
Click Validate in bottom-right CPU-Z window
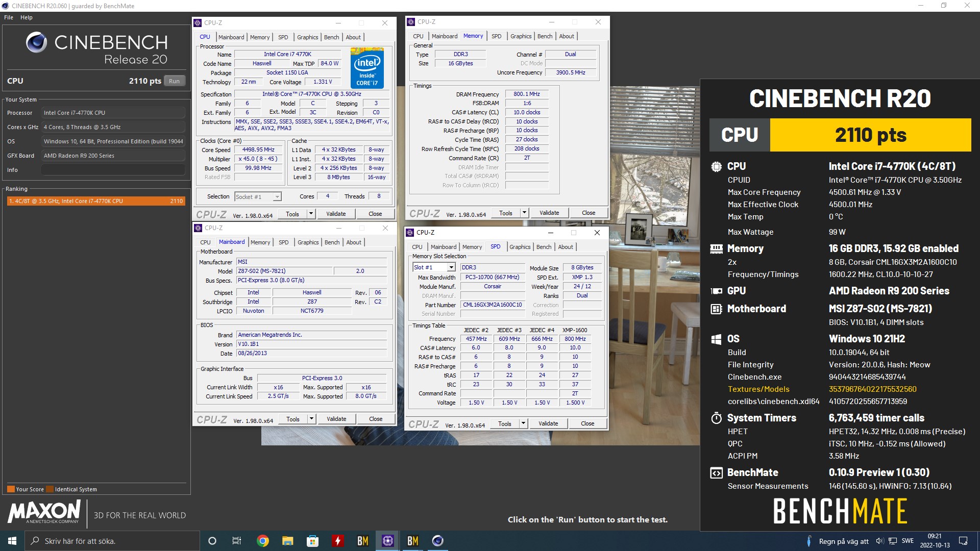548,423
